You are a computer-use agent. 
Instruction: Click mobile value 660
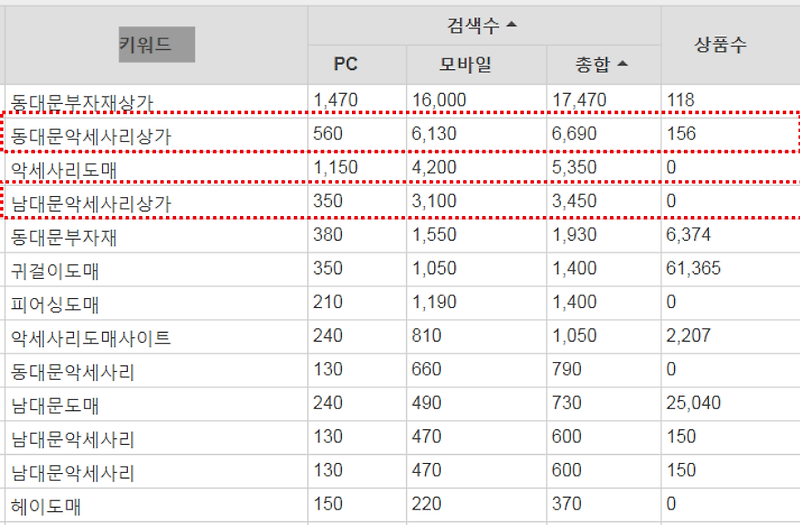coord(426,369)
